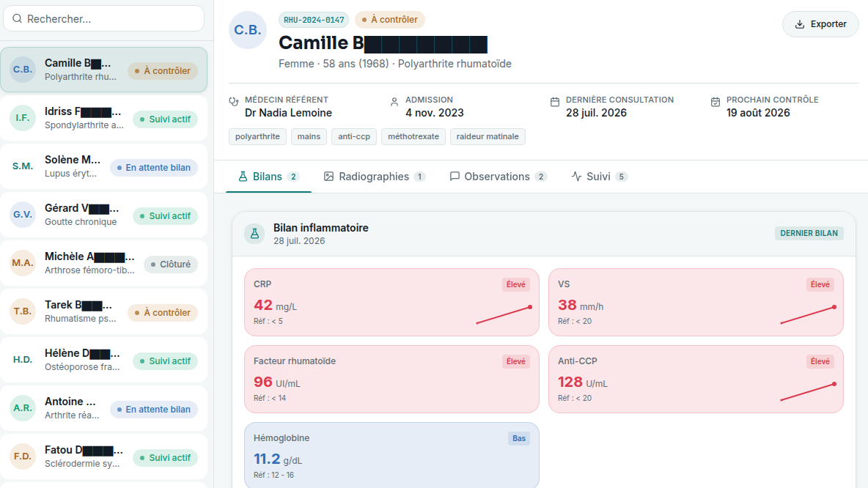The image size is (868, 488).
Task: Click the speech bubble icon on Observations
Action: tap(455, 177)
